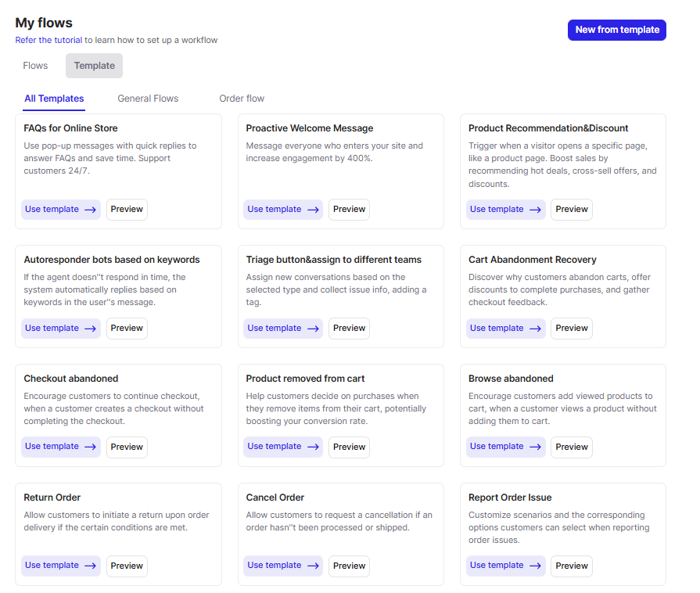Click arrow icon in Checkout abandoned card
Screen dimensions: 700x593
click(x=90, y=447)
